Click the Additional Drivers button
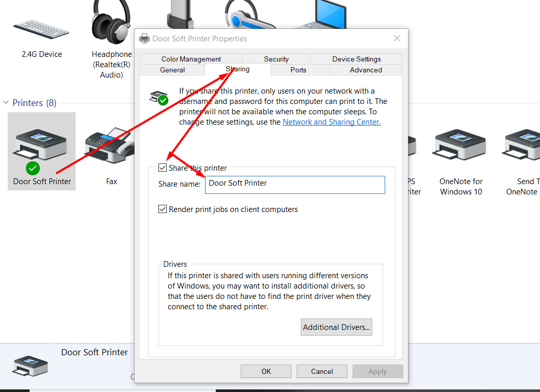The width and height of the screenshot is (540, 392). point(336,327)
